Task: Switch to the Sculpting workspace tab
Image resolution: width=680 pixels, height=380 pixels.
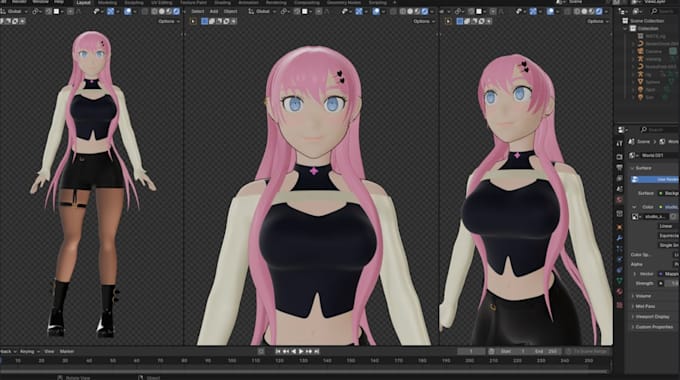Action: click(x=134, y=3)
